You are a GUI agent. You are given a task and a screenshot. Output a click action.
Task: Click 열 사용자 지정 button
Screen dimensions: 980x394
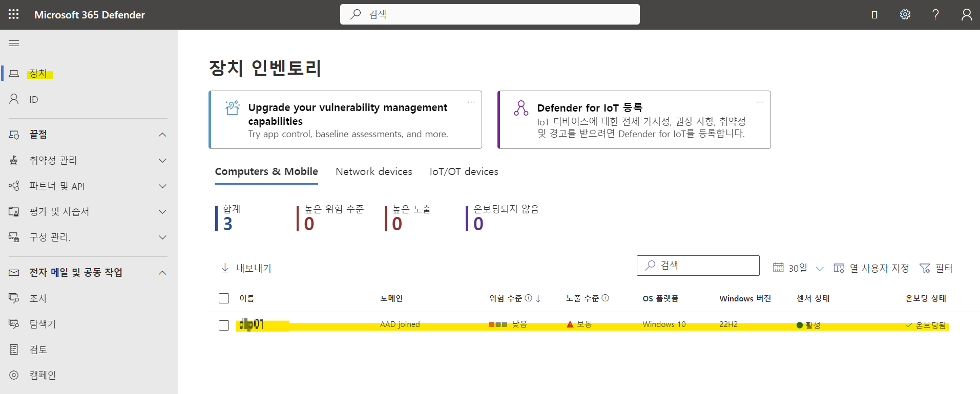coord(871,268)
